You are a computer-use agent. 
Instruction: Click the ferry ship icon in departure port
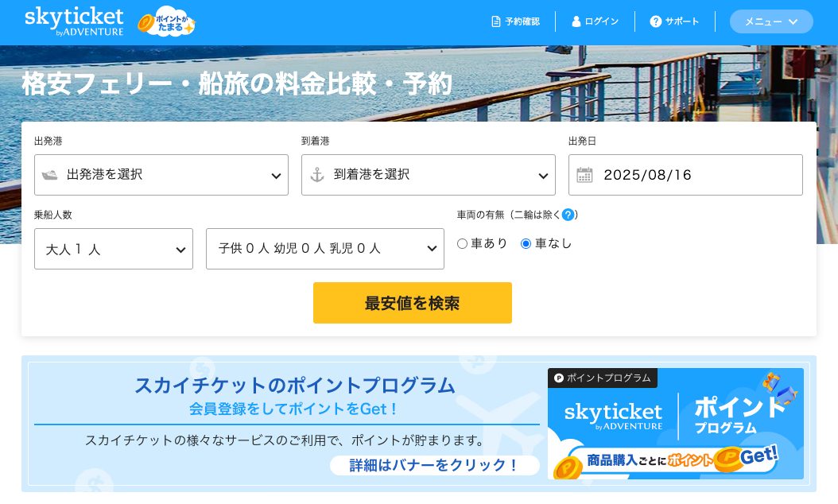click(50, 175)
